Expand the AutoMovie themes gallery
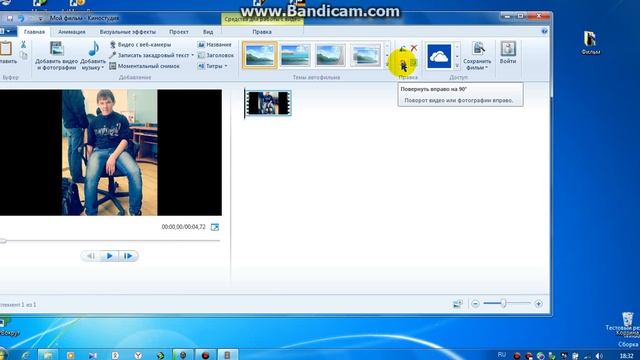Image resolution: width=640 pixels, height=360 pixels. [387, 64]
